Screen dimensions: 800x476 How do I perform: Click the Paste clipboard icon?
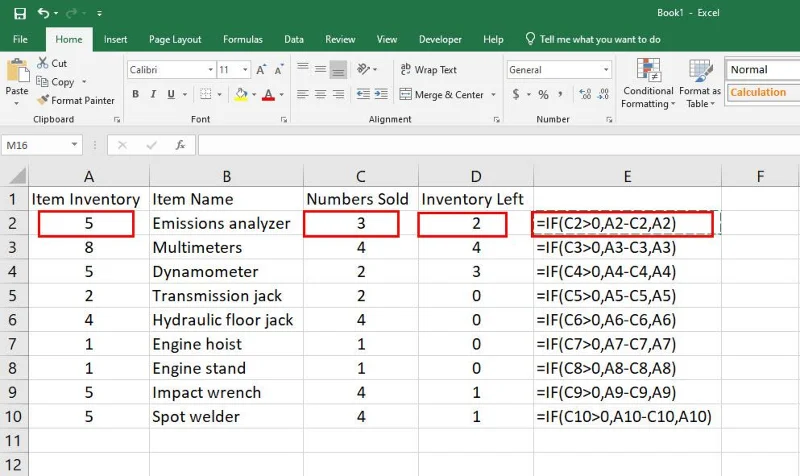point(17,71)
